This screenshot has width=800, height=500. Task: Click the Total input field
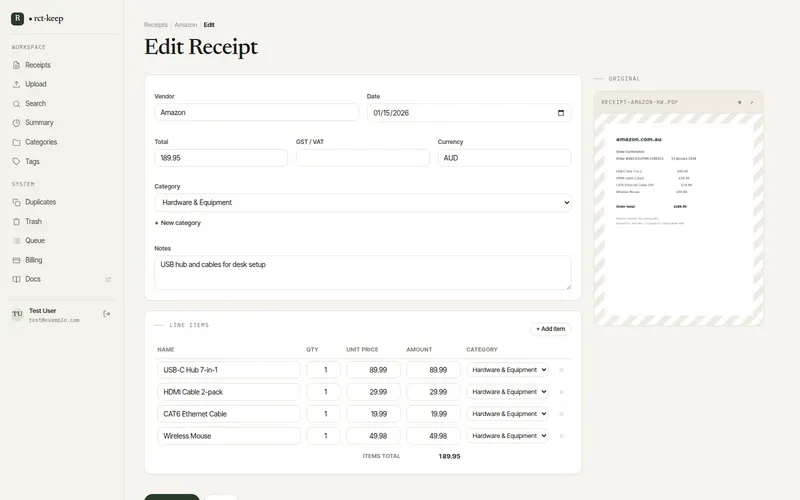tap(221, 158)
